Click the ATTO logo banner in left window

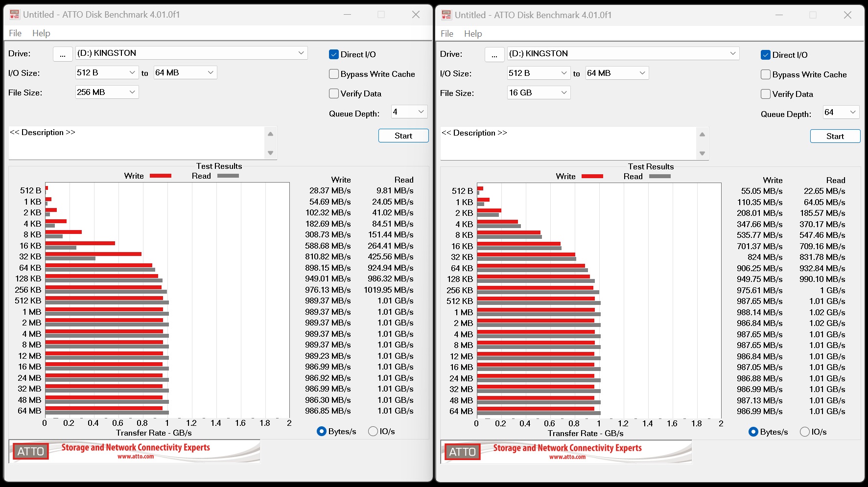[x=135, y=451]
